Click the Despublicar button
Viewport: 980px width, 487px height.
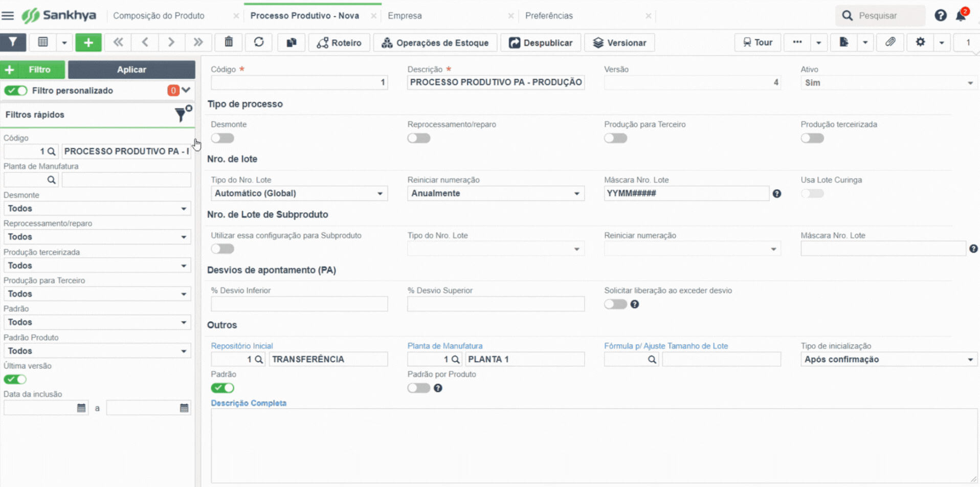click(541, 42)
